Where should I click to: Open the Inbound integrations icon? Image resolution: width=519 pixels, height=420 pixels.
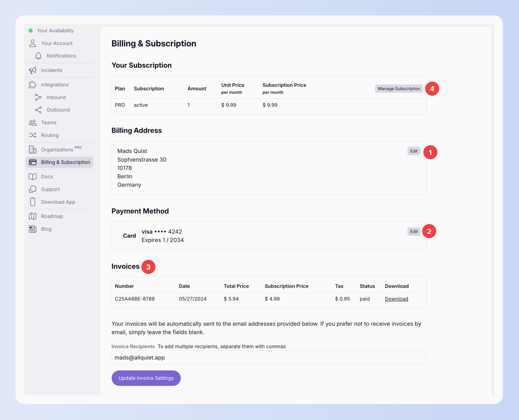(x=38, y=97)
